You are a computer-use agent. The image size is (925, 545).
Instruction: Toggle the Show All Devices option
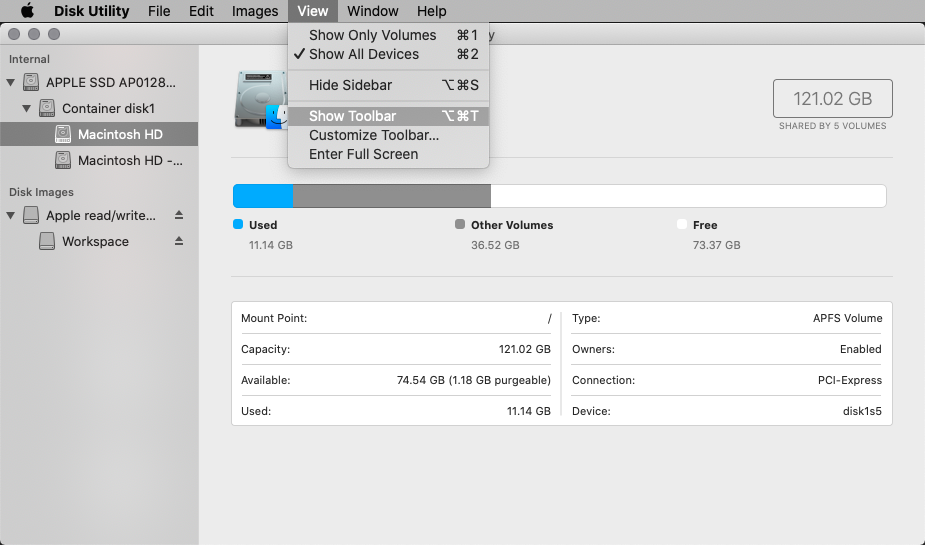point(364,54)
